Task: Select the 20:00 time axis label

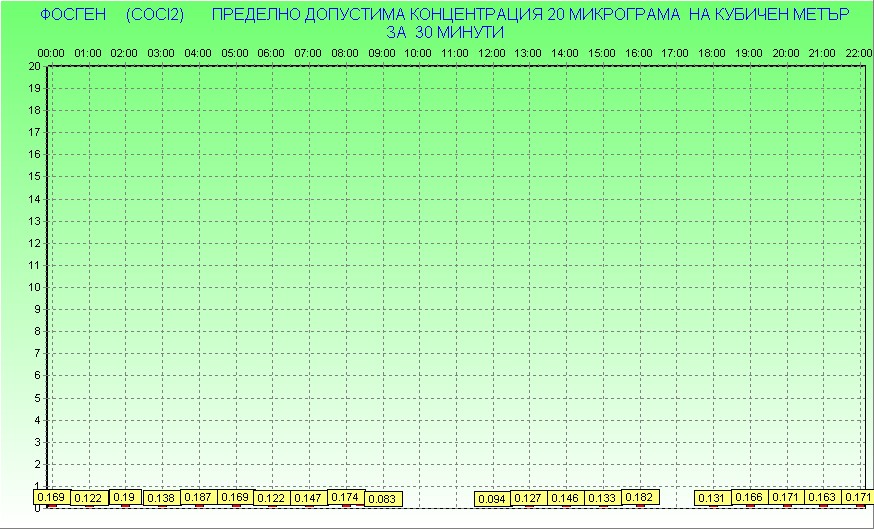Action: pos(786,54)
